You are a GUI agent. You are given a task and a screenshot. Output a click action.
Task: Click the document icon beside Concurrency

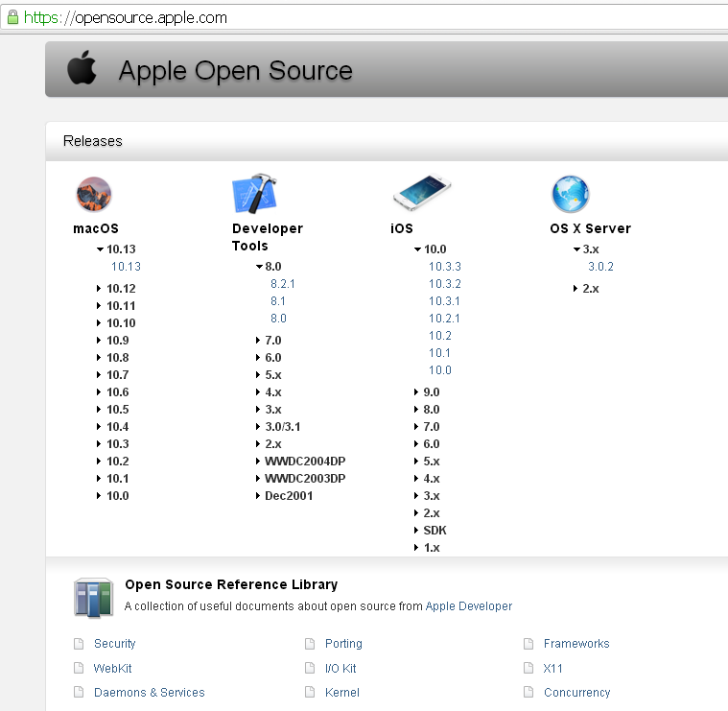click(x=528, y=692)
